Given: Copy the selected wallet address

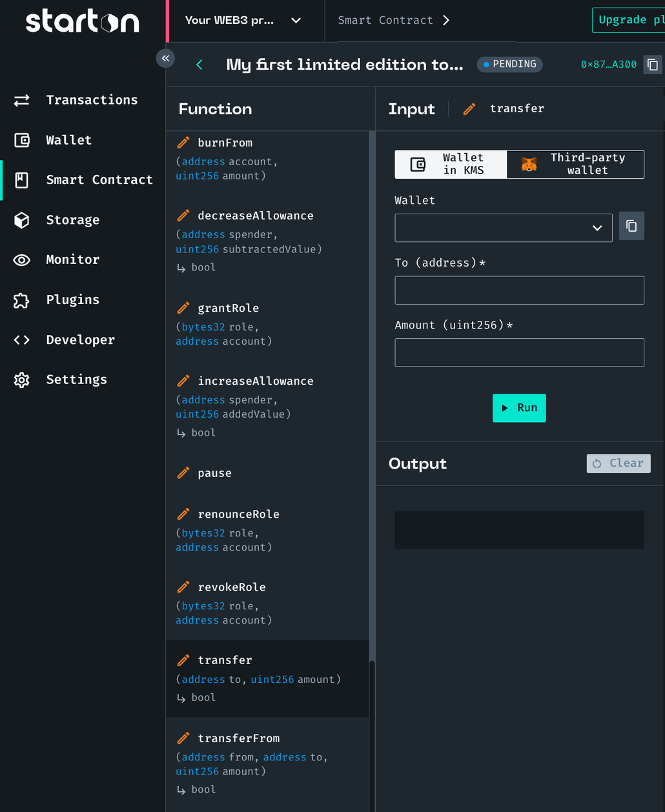Looking at the screenshot, I should pos(631,225).
